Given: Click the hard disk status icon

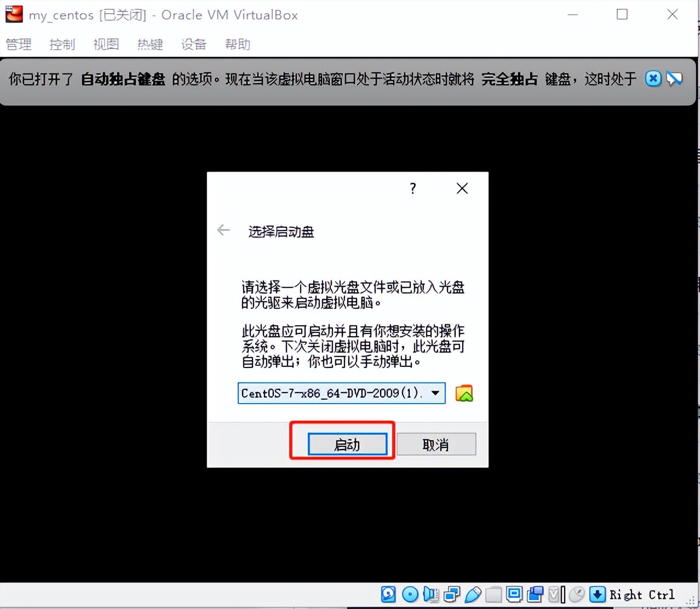Looking at the screenshot, I should click(388, 594).
